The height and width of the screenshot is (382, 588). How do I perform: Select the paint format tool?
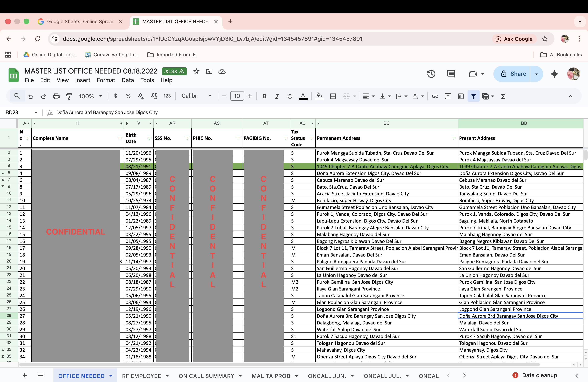[x=69, y=96]
